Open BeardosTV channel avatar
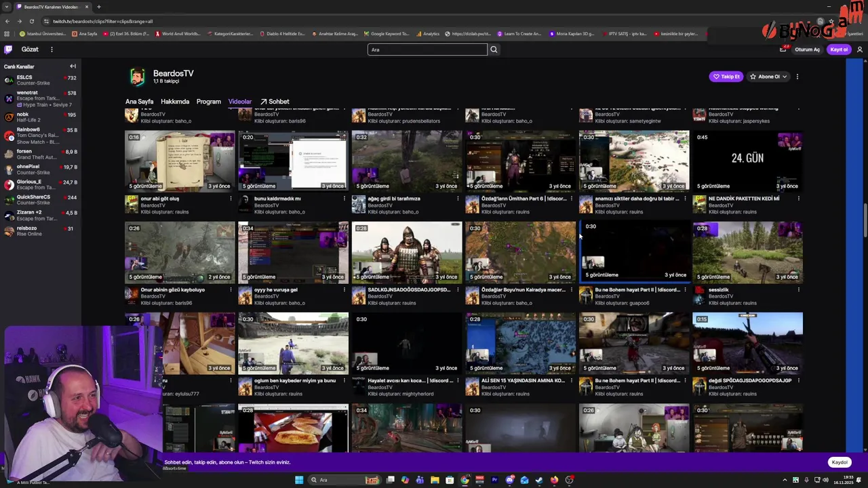868x488 pixels. pos(138,77)
